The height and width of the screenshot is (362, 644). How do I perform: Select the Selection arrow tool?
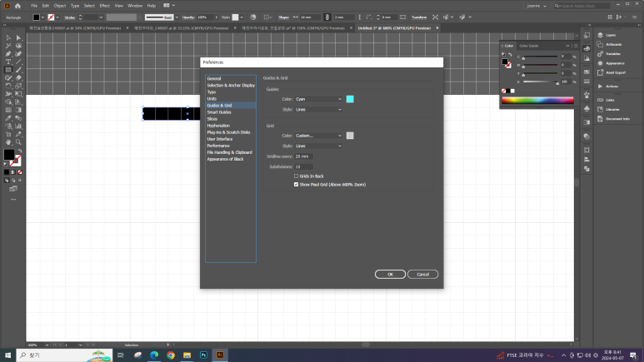pyautogui.click(x=8, y=37)
